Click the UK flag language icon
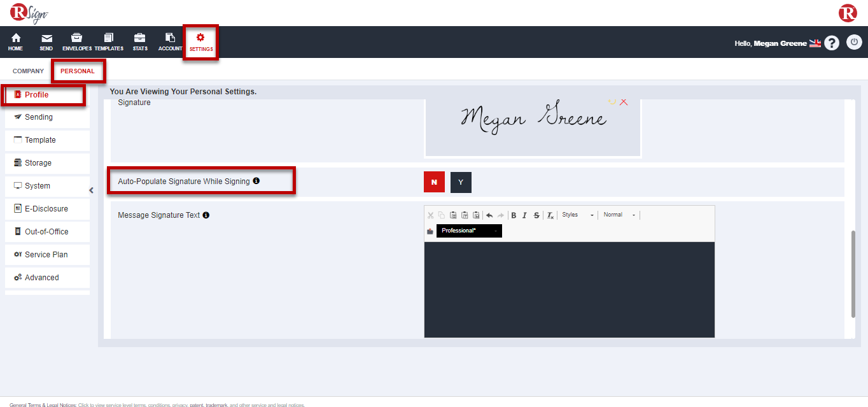Viewport: 868px width, 407px height. tap(816, 43)
